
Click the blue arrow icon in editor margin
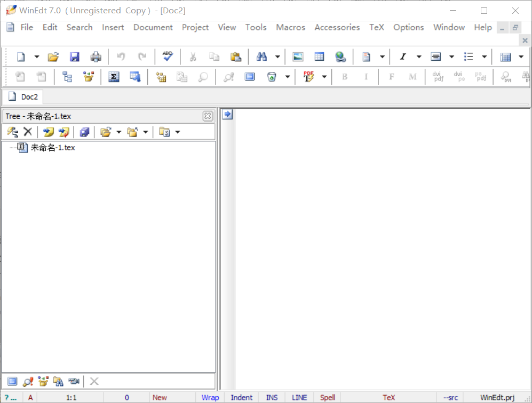click(227, 114)
